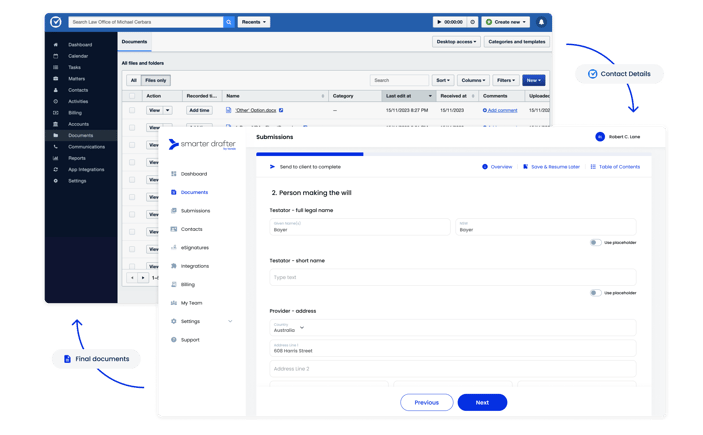Click the Categories and templates button

(516, 42)
